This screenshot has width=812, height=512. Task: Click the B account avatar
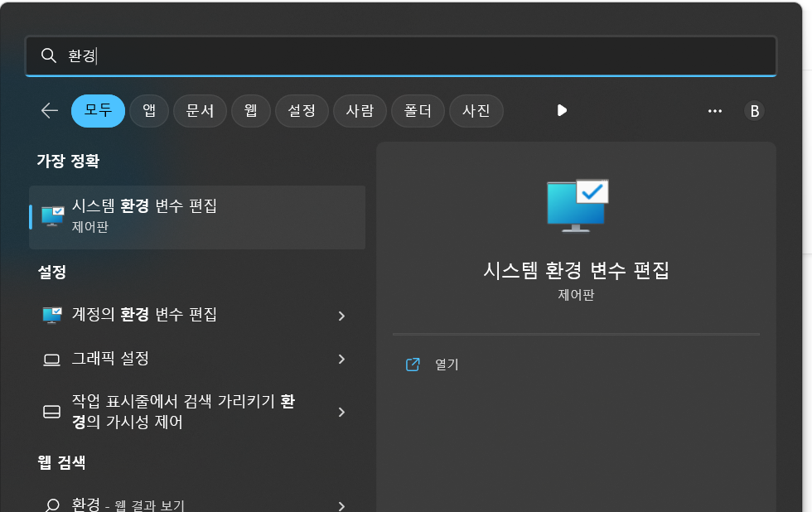click(755, 111)
